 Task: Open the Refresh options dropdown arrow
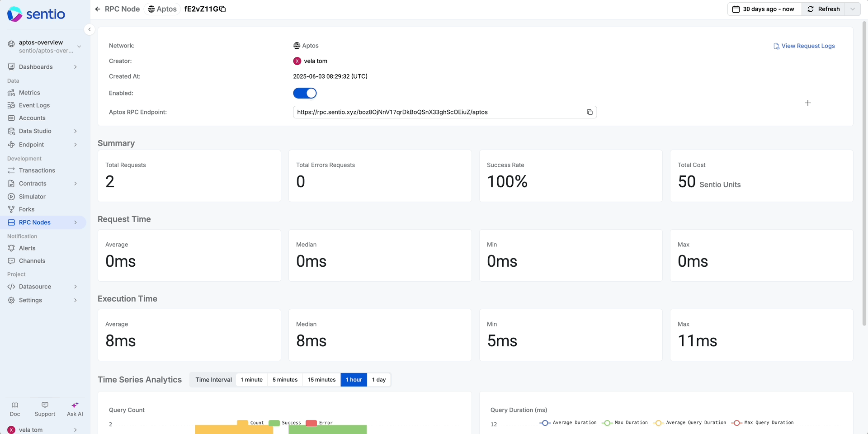coord(853,9)
